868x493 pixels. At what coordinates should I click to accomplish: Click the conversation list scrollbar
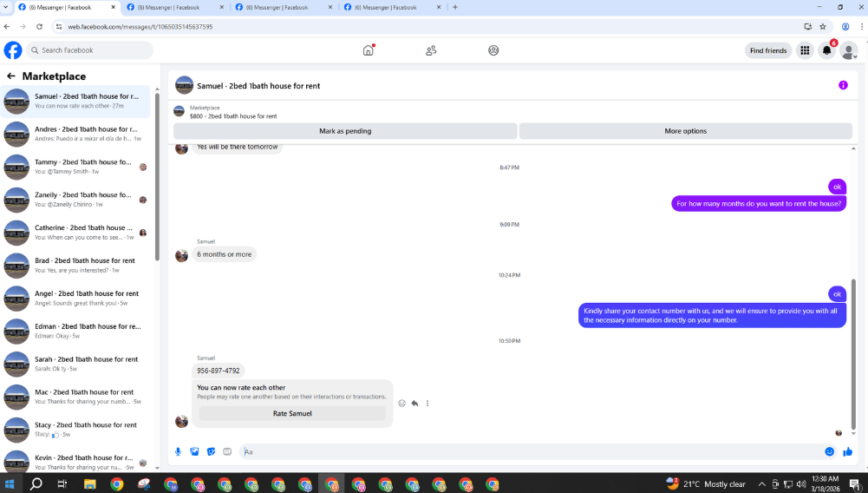157,177
